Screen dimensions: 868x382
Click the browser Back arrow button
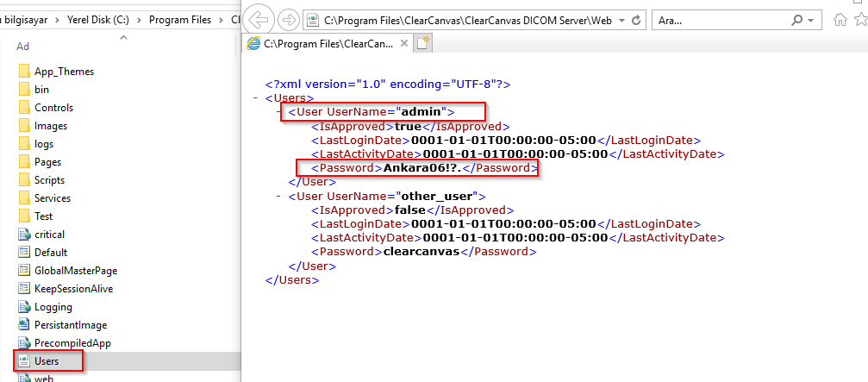[259, 21]
